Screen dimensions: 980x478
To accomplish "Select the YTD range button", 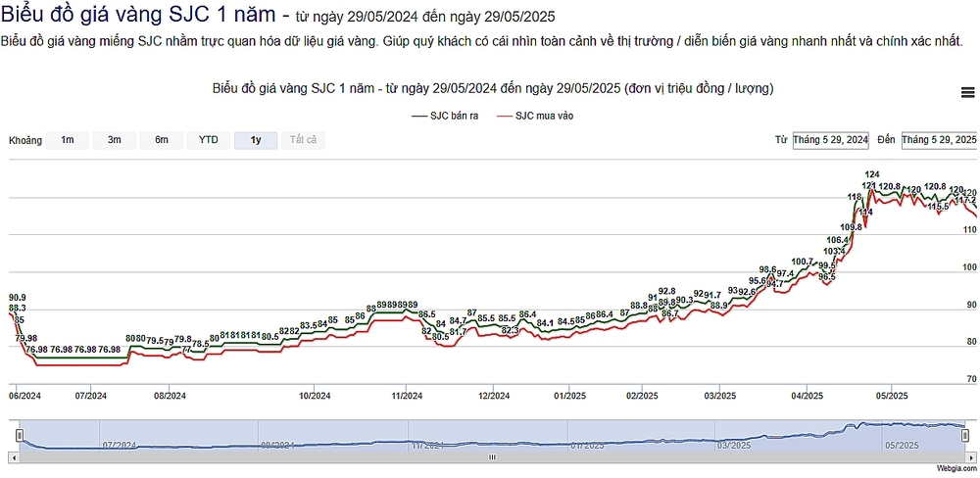I will (x=208, y=141).
